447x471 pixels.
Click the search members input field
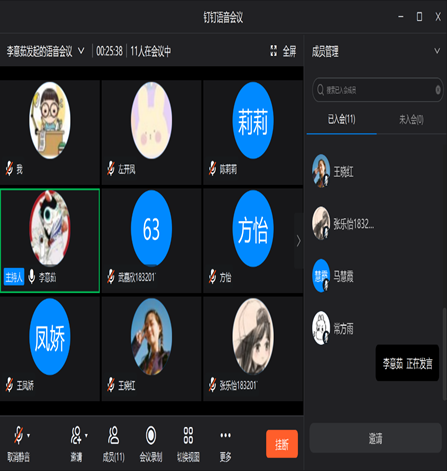click(x=377, y=90)
